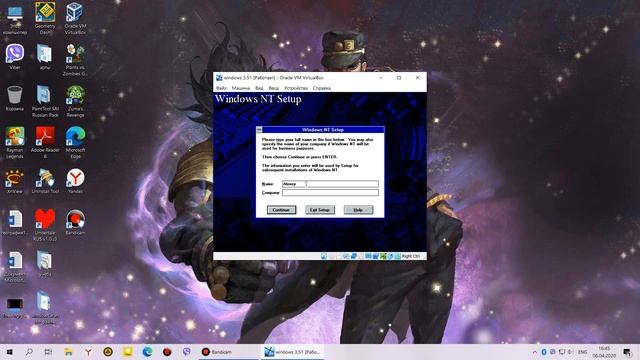This screenshot has width=640, height=360.
Task: Click the windows 3.51 VirtualBox taskbar button
Action: (292, 352)
